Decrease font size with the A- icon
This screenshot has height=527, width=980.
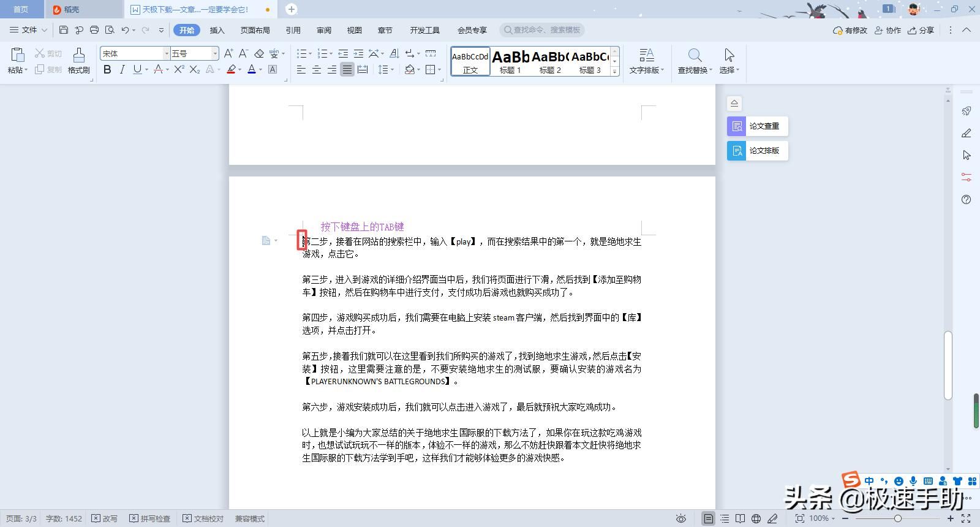click(243, 54)
